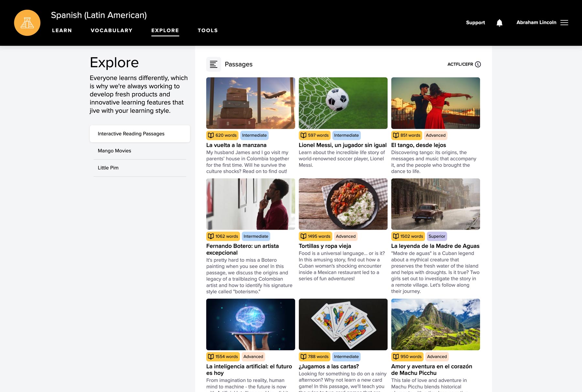Open the hamburger menu beside Abraham Lincoln
This screenshot has width=582, height=392.
coord(564,23)
